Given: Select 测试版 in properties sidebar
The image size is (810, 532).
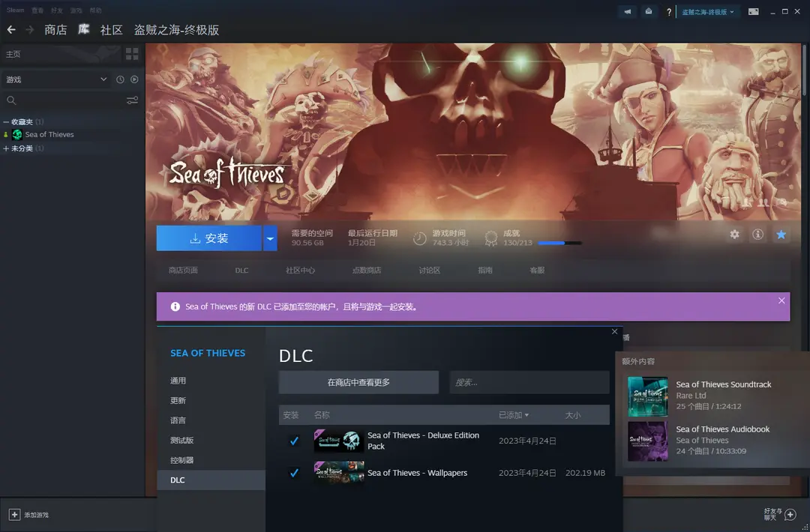Looking at the screenshot, I should (181, 440).
